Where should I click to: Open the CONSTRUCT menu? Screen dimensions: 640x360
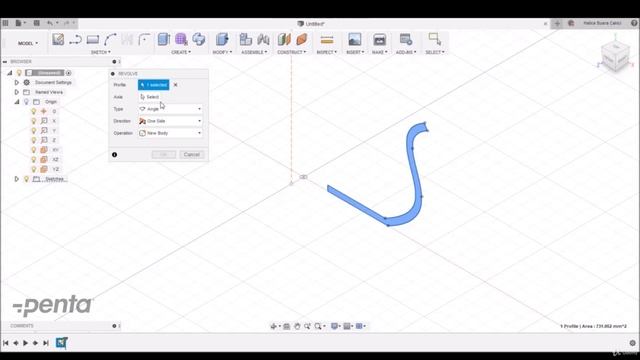(x=291, y=52)
